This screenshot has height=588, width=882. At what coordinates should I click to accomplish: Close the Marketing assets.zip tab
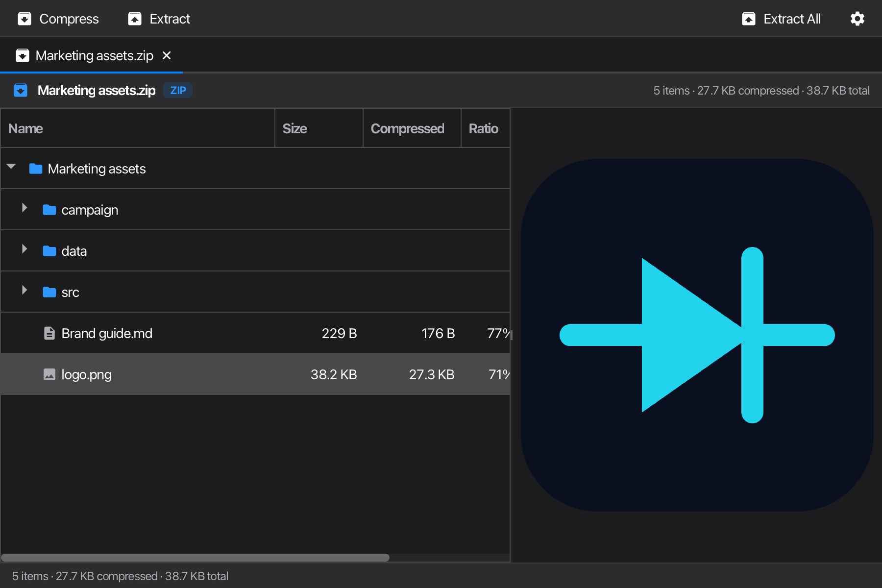pos(167,55)
